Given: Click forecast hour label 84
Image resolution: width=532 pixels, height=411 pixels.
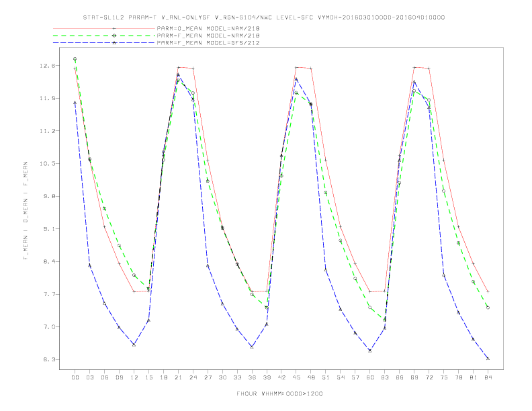Looking at the screenshot, I should click(x=488, y=377).
